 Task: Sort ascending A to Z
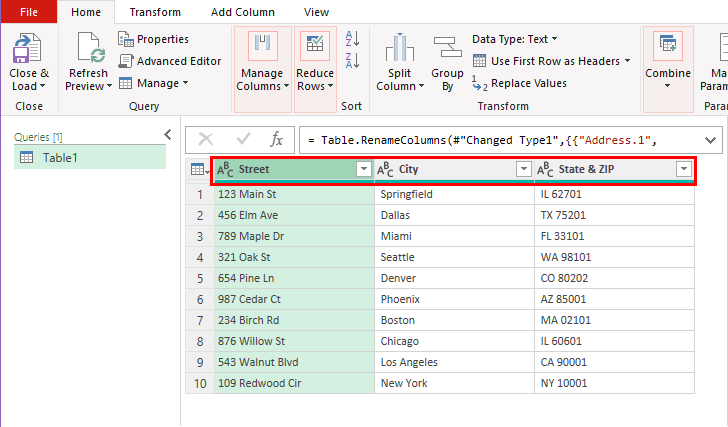(x=352, y=39)
